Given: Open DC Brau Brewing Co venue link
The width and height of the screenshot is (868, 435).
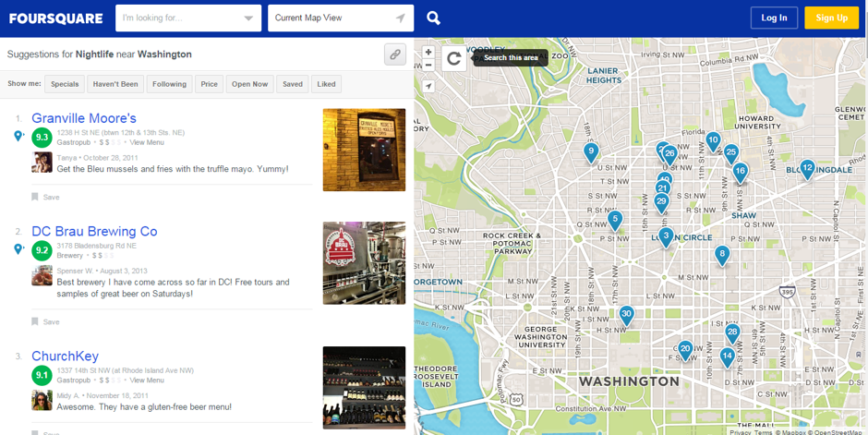Looking at the screenshot, I should click(x=94, y=231).
